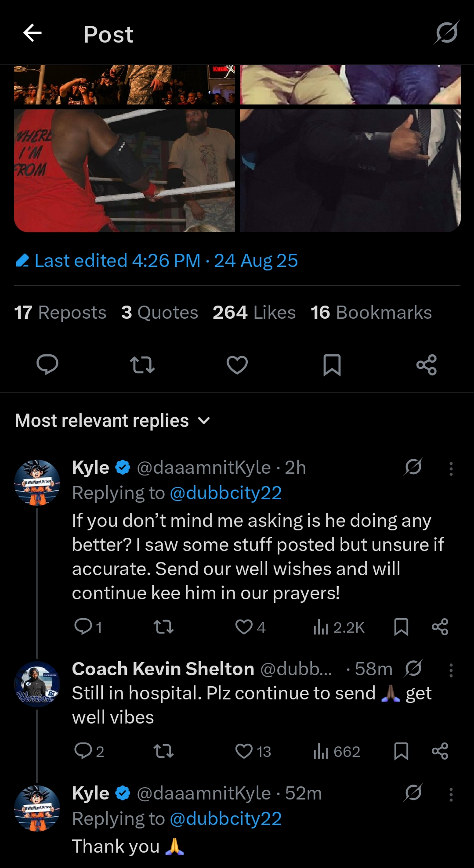View analytics of Kyle's 2.2K views reply

tap(339, 627)
